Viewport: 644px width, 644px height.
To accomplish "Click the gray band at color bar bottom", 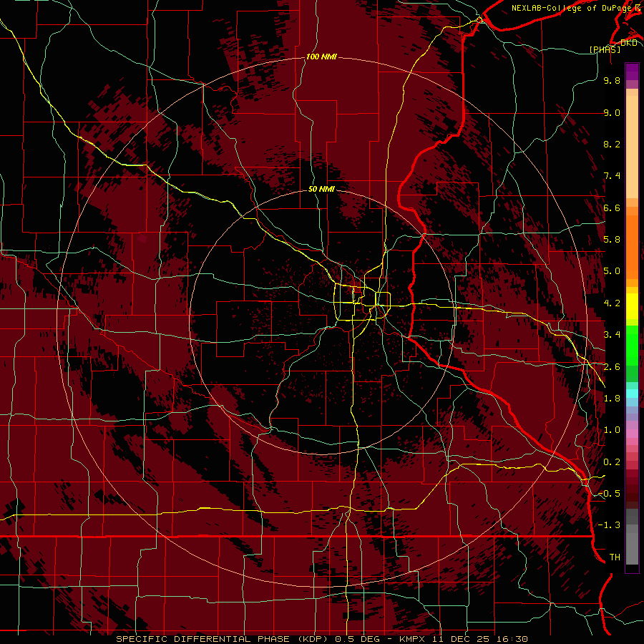I will [x=632, y=538].
